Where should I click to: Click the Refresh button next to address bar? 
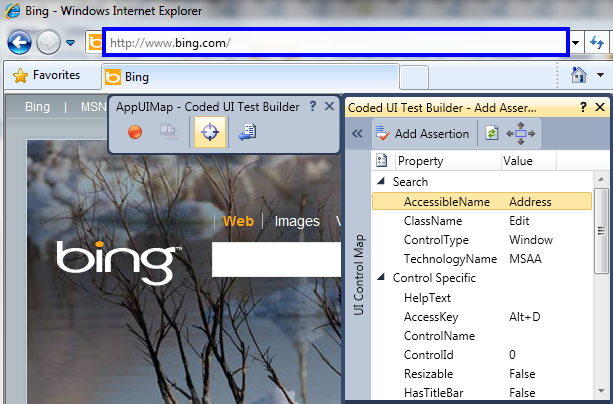click(597, 43)
